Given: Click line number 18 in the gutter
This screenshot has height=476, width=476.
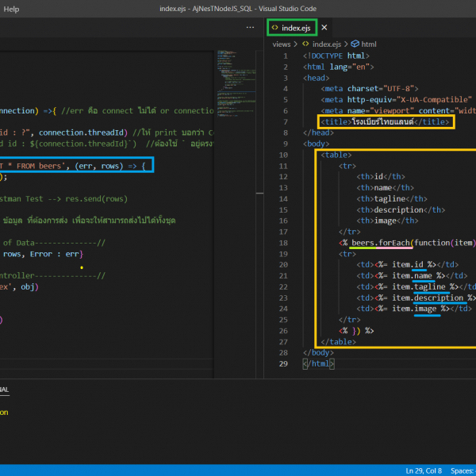Looking at the screenshot, I should [x=284, y=242].
